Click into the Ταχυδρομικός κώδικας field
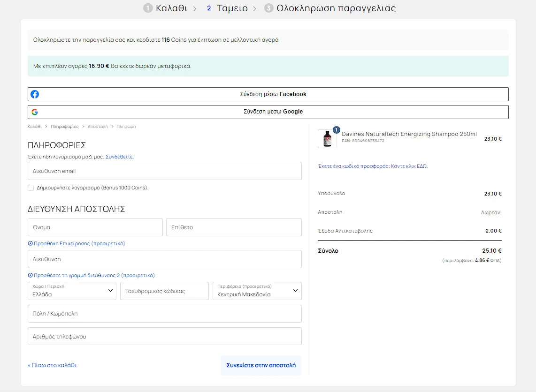This screenshot has width=536, height=392. [164, 291]
